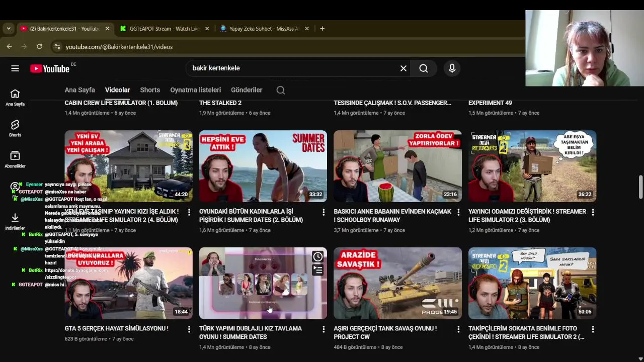Open title Experiment 49
The width and height of the screenshot is (644, 362).
[x=490, y=103]
